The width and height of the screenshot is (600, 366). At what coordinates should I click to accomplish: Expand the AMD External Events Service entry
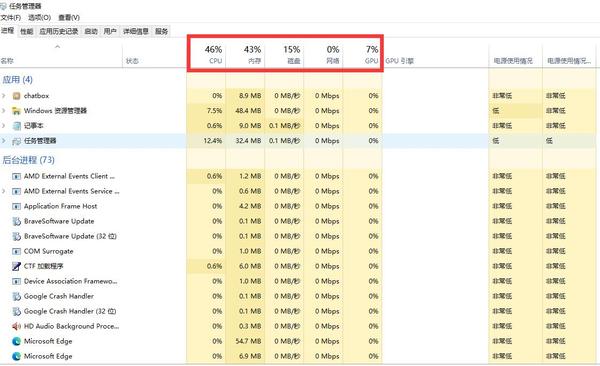pyautogui.click(x=4, y=191)
